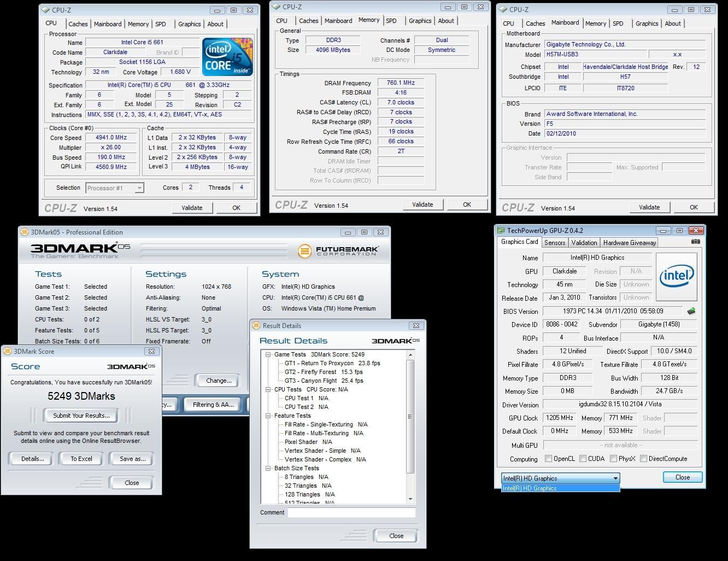Select the Vertex Shader - Complex row
This screenshot has width=728, height=561.
(325, 459)
